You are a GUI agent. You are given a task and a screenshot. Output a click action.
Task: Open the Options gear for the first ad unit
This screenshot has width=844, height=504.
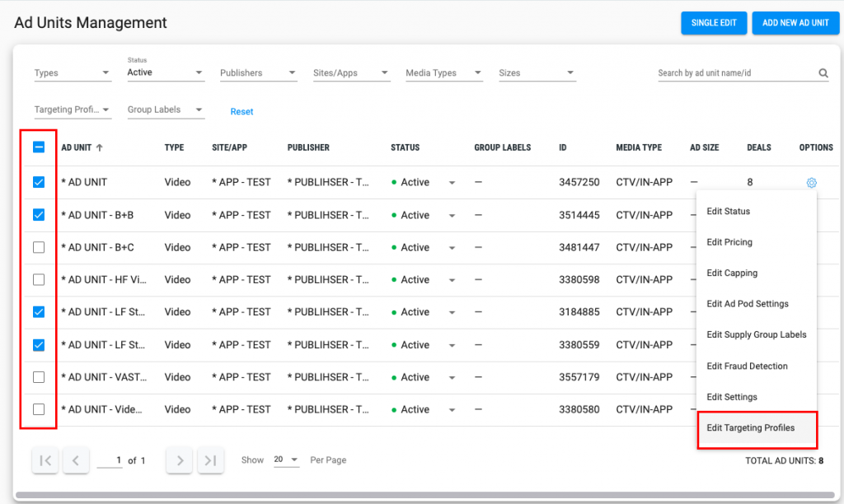(811, 182)
